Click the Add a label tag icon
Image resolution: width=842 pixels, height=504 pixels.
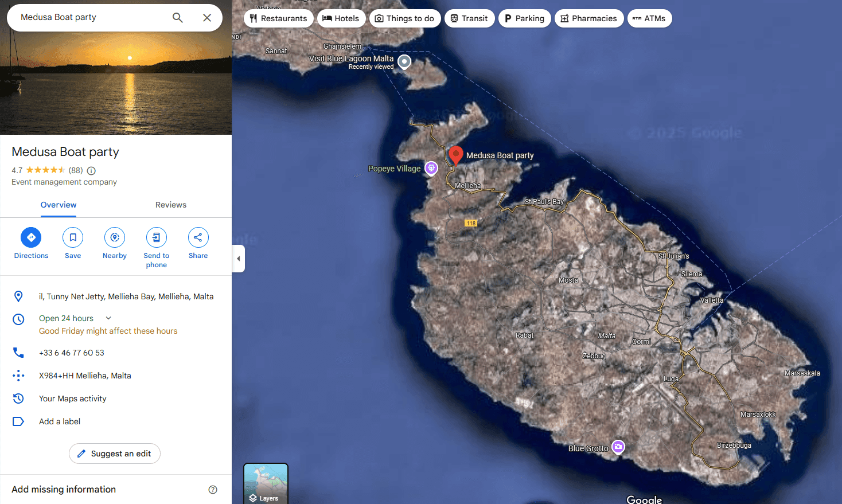click(x=18, y=421)
